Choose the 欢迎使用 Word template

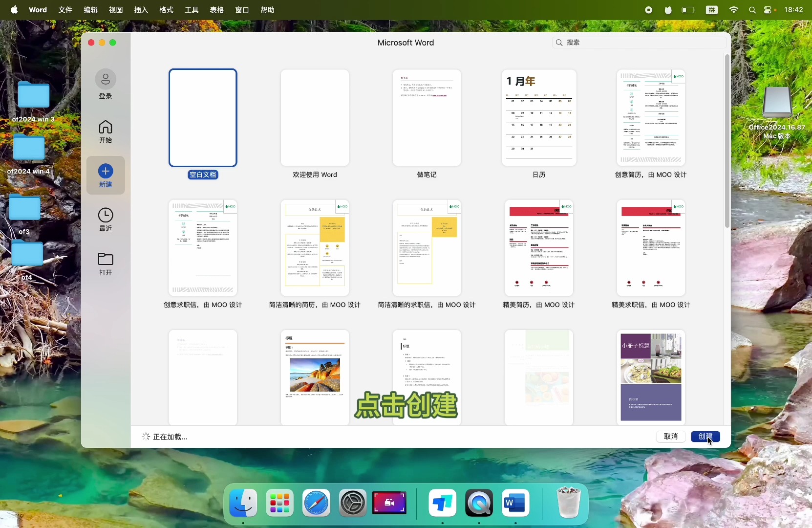(x=315, y=118)
